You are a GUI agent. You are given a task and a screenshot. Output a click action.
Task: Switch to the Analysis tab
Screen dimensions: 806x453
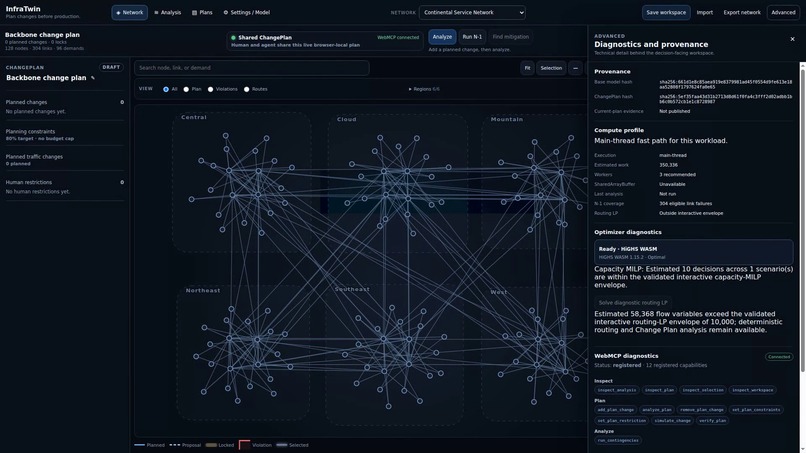168,12
